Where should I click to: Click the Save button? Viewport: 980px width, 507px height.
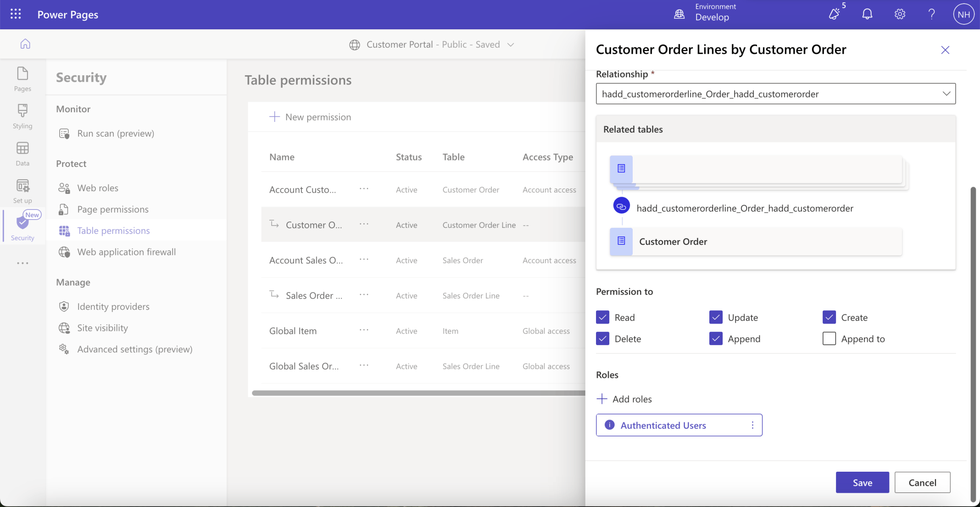(862, 482)
